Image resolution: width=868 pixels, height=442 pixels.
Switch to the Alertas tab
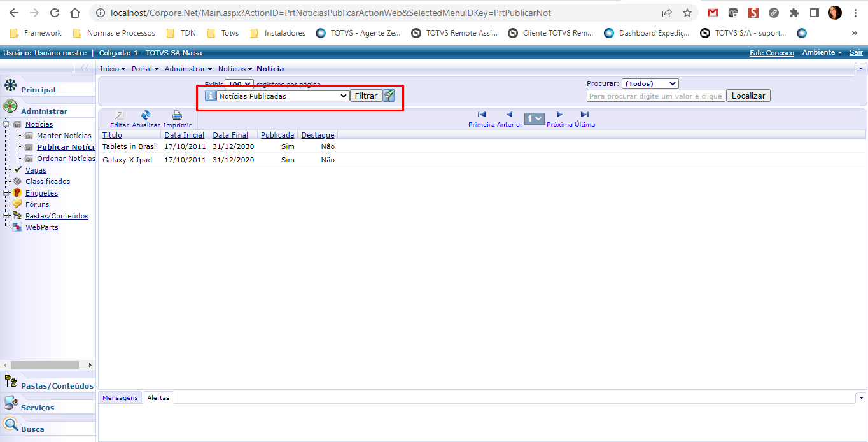158,397
